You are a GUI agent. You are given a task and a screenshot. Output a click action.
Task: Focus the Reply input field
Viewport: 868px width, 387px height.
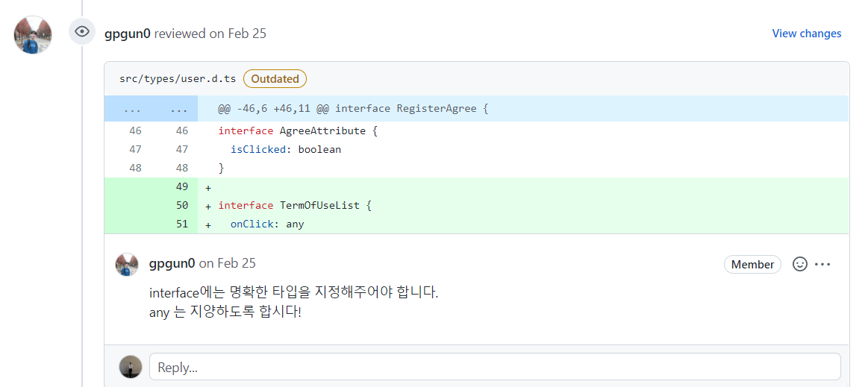(494, 367)
